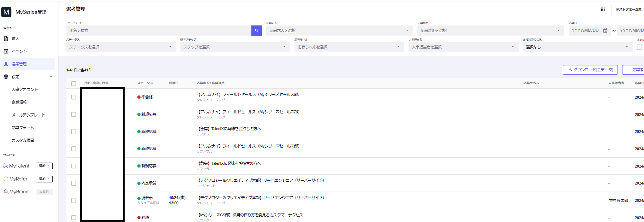
Task: Open the リードエンジニア job link in 選考中 row
Action: click(261, 198)
